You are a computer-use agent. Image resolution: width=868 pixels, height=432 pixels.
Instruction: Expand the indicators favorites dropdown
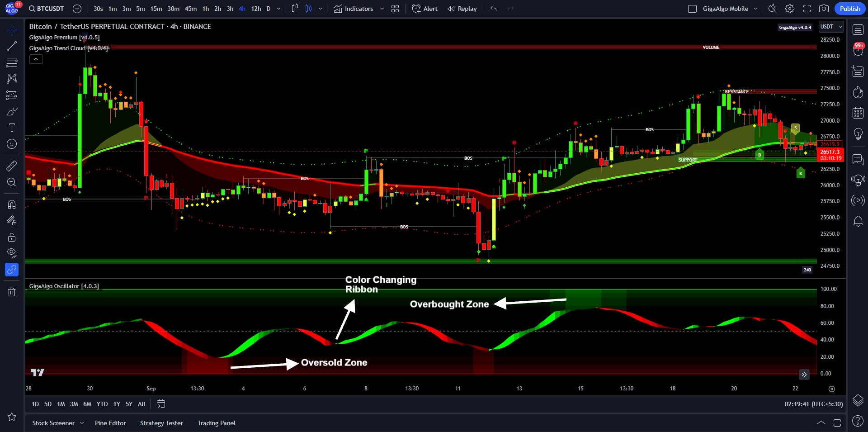tap(382, 9)
